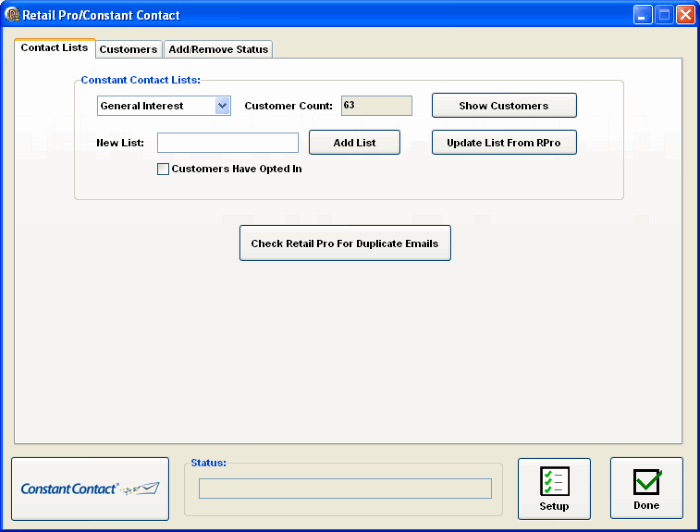Open the Setup checklist button

pyautogui.click(x=554, y=489)
